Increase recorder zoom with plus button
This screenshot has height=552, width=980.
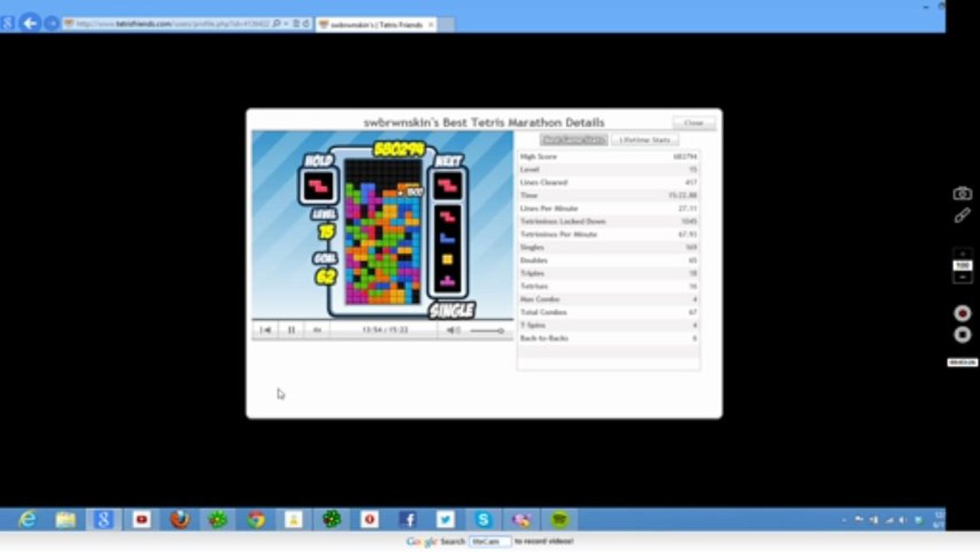pyautogui.click(x=962, y=254)
